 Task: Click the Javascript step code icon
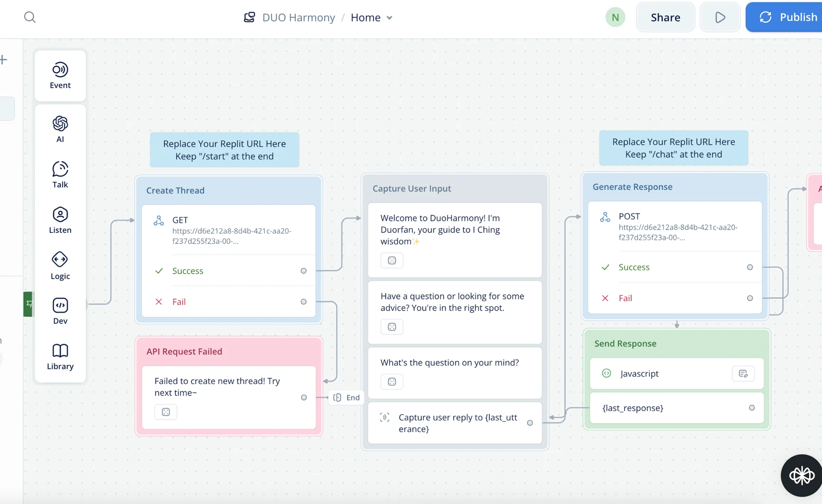[606, 373]
